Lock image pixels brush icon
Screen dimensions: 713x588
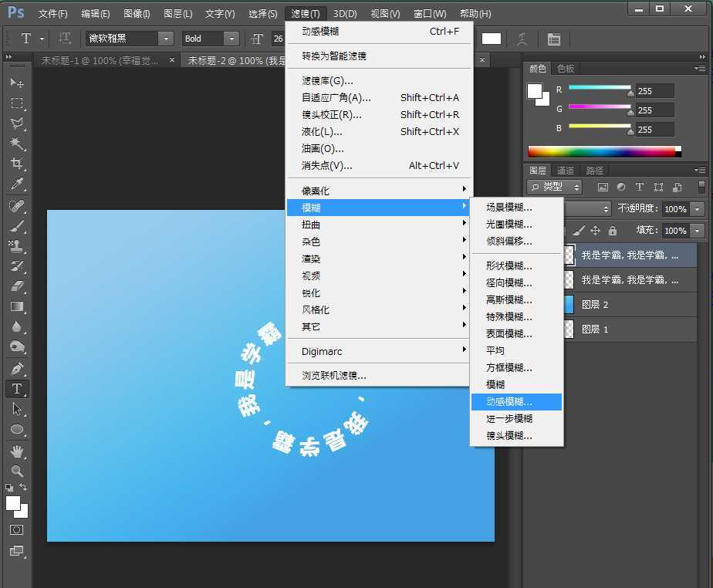[x=579, y=231]
